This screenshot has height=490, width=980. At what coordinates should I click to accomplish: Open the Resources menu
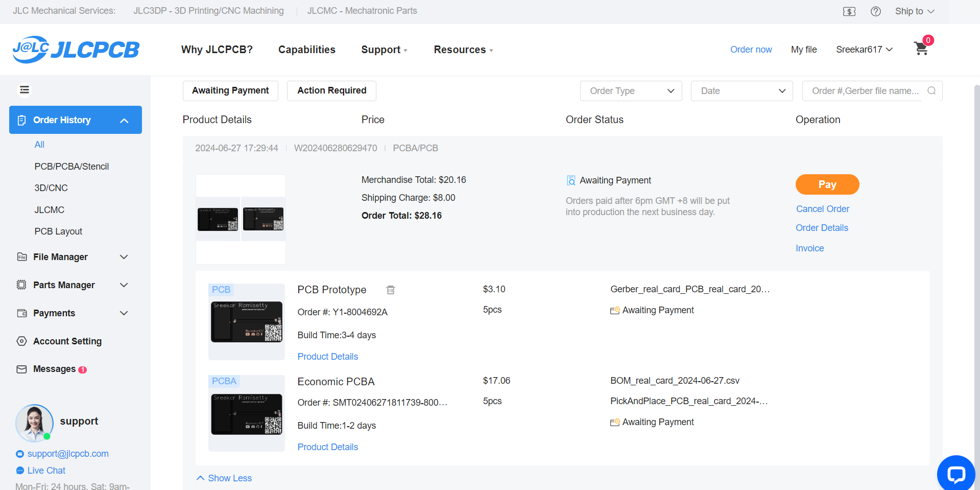tap(463, 50)
